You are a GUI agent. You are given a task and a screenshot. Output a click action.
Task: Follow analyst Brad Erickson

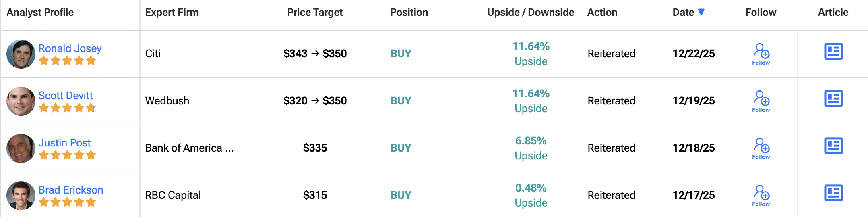(761, 196)
